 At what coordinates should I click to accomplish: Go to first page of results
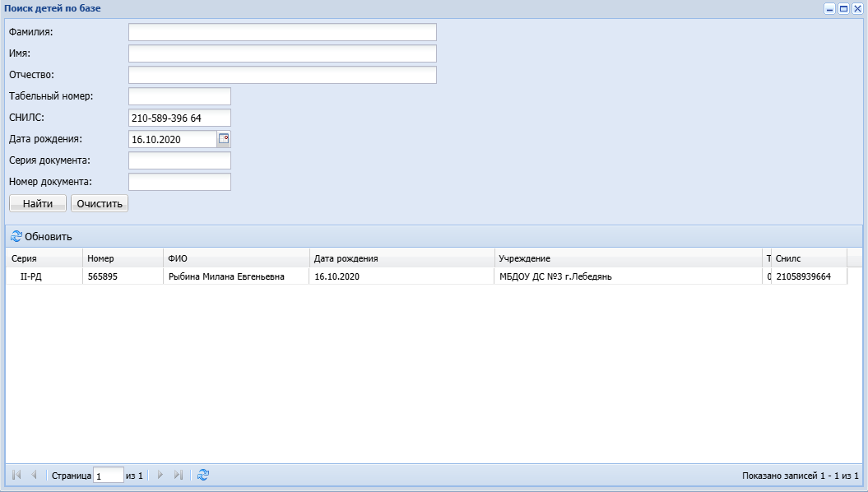(x=16, y=475)
